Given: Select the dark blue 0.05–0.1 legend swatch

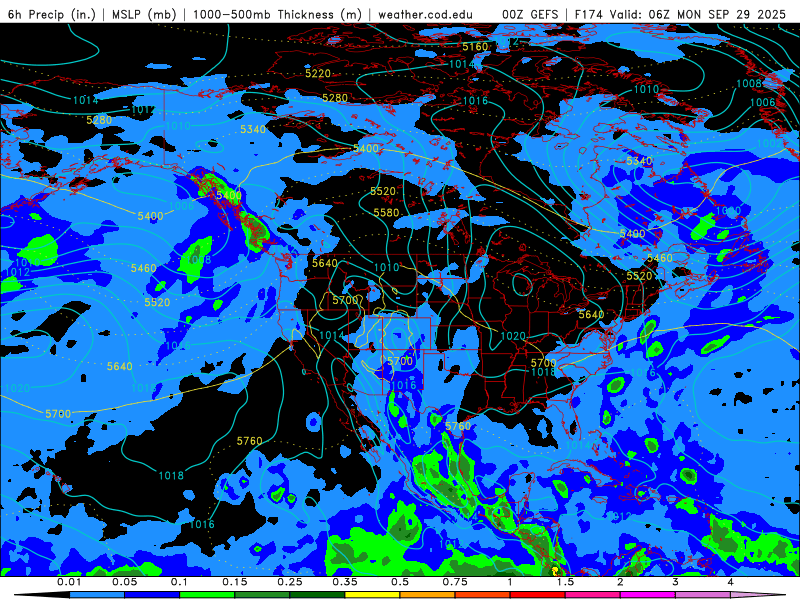Looking at the screenshot, I should [152, 595].
